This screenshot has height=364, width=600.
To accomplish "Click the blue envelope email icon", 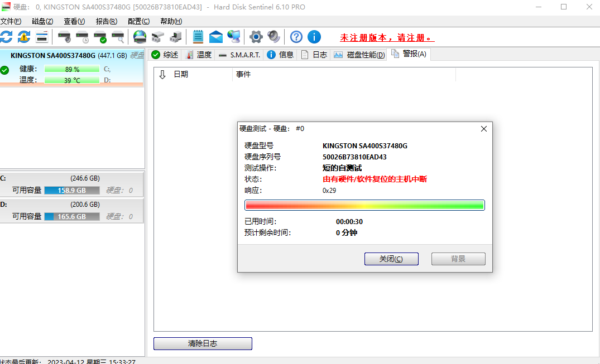I will tap(216, 37).
